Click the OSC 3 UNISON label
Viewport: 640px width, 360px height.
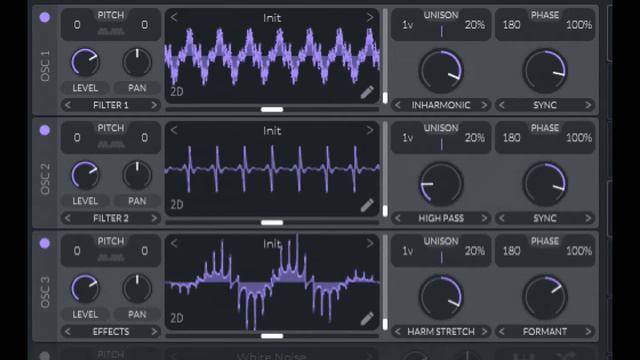point(441,241)
